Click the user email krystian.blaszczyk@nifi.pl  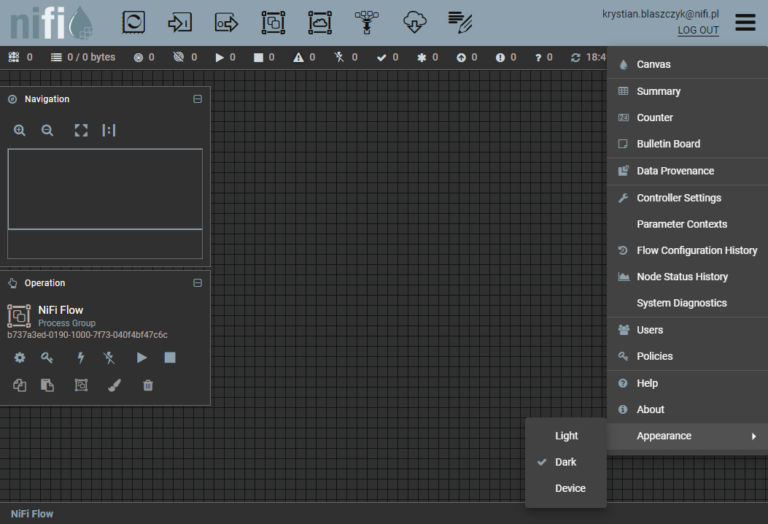[660, 14]
